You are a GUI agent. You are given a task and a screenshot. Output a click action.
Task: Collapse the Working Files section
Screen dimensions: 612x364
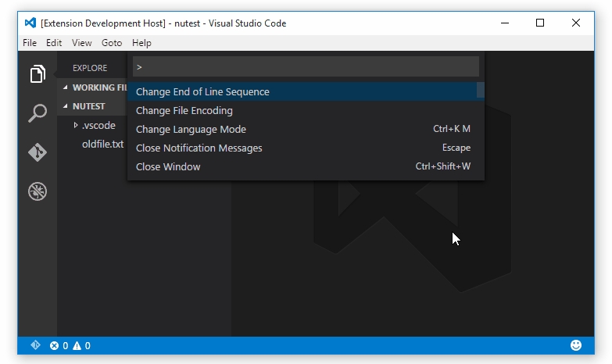pyautogui.click(x=66, y=87)
